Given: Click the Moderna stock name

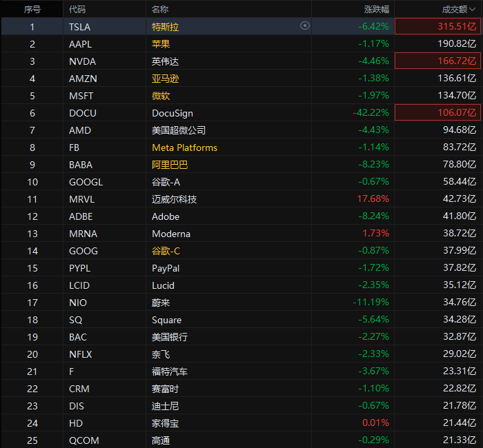Looking at the screenshot, I should tap(171, 234).
